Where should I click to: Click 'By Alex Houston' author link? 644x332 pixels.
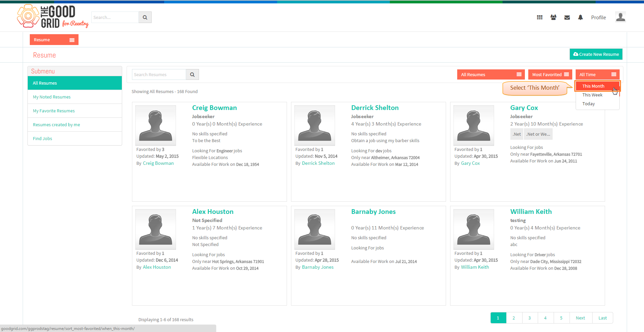coord(157,267)
